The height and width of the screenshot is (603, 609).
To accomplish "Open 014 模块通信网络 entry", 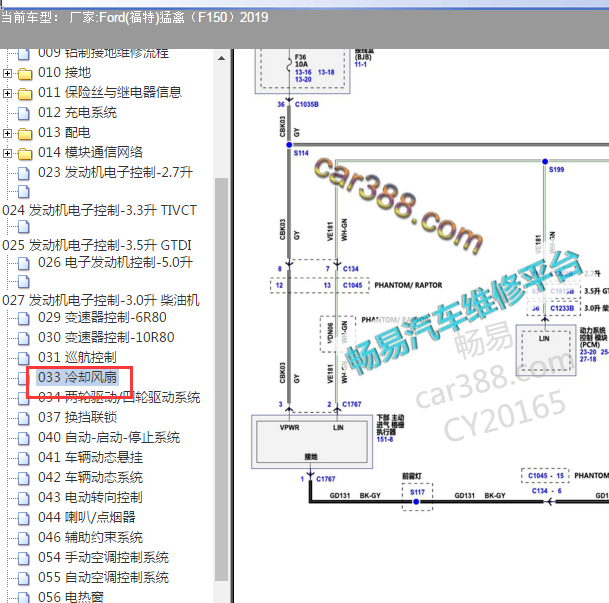I will pos(90,152).
